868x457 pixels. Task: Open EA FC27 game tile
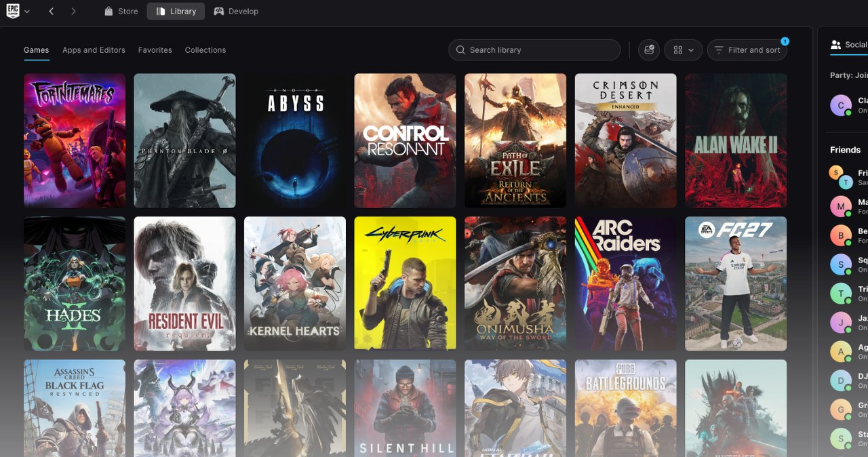736,283
